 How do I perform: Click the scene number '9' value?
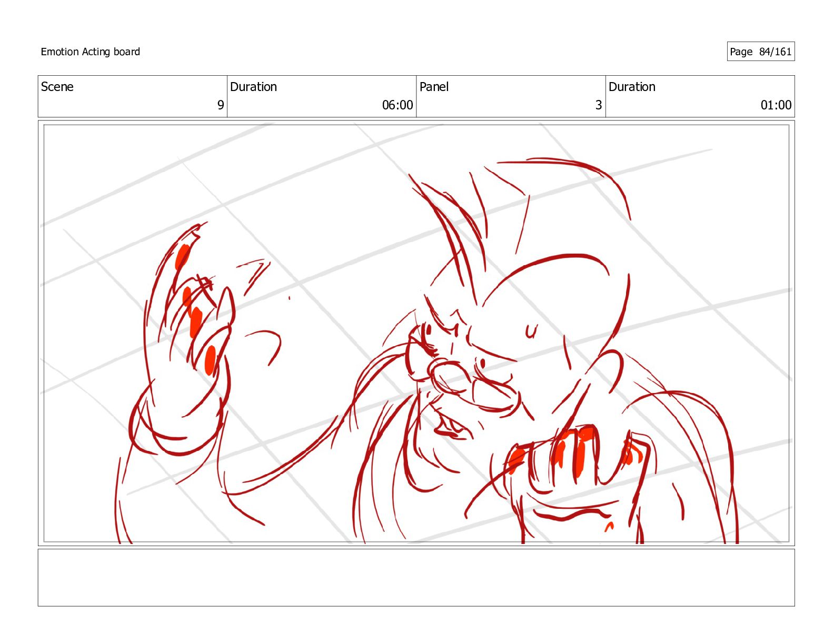click(x=221, y=105)
